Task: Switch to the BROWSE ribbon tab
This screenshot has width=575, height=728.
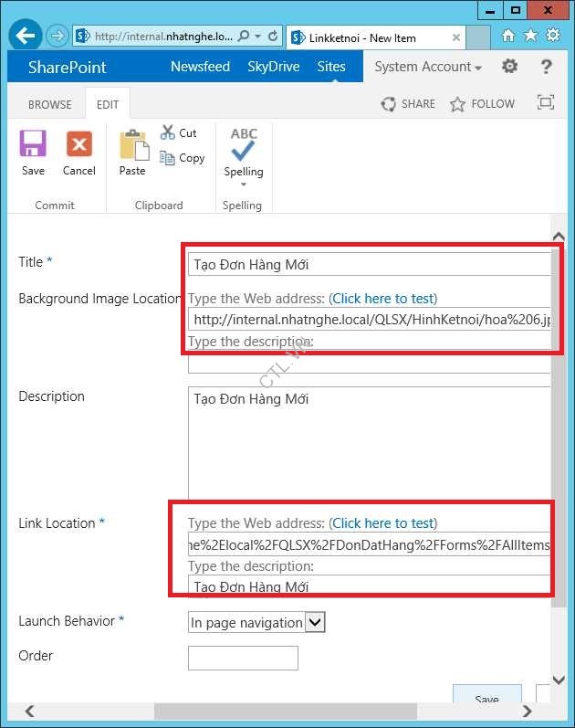Action: click(49, 104)
